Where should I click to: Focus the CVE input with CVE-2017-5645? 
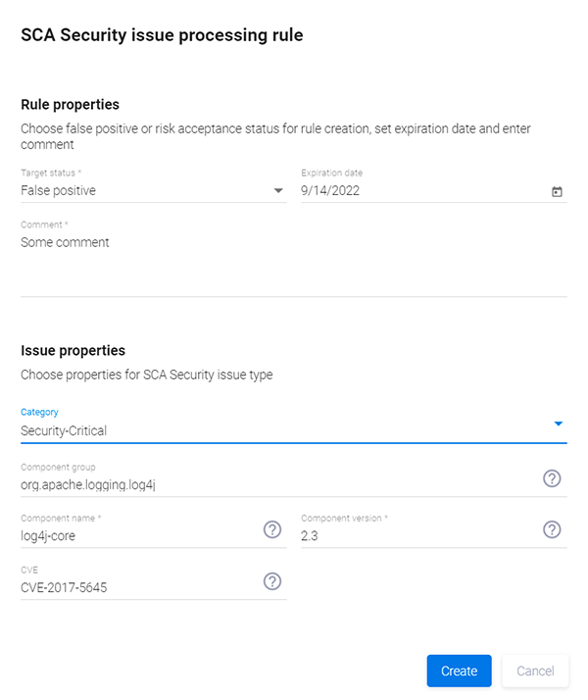click(137, 586)
